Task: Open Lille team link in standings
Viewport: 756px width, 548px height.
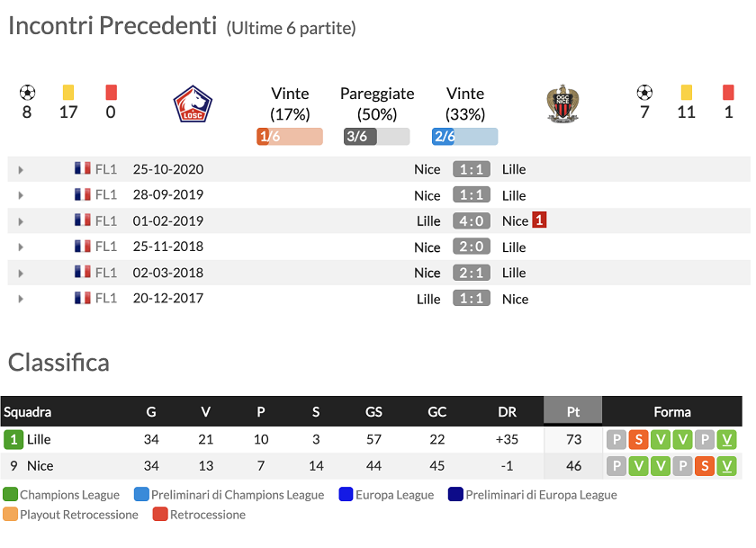Action: pos(39,440)
